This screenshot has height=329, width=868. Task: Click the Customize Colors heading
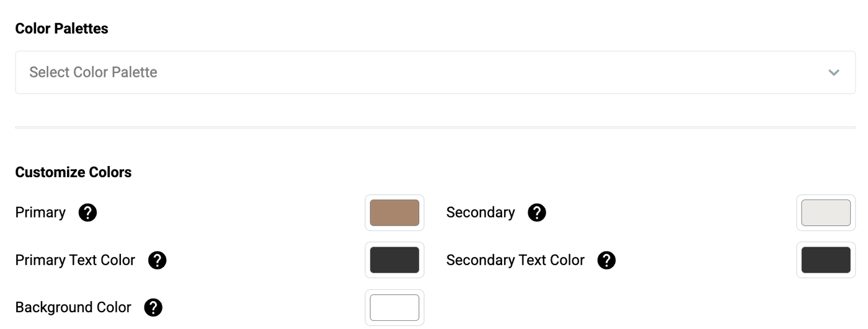[x=73, y=172]
